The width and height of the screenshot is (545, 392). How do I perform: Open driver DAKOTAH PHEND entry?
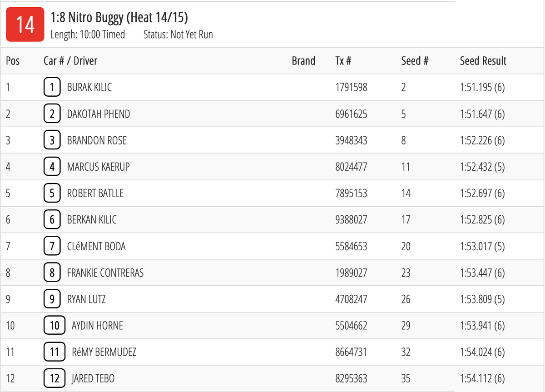99,114
